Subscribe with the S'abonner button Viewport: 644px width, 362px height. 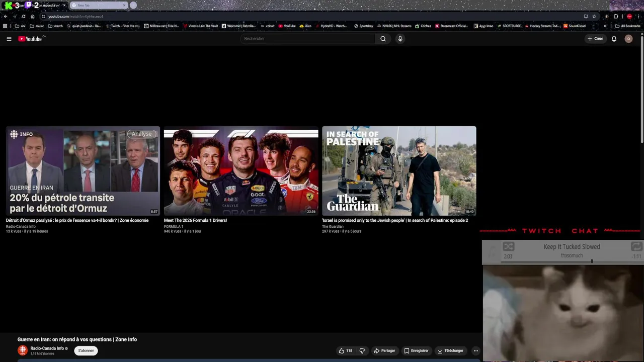point(86,350)
